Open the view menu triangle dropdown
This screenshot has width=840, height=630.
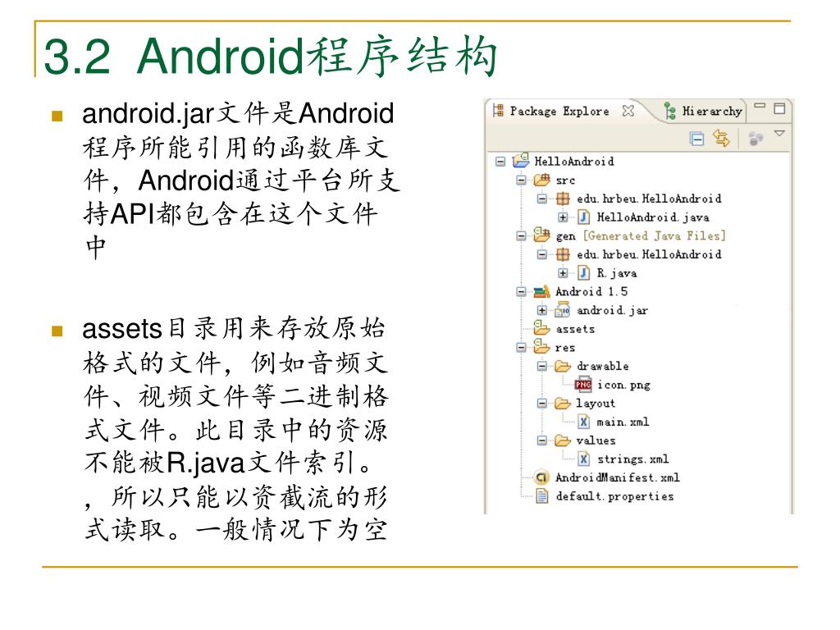click(x=779, y=133)
